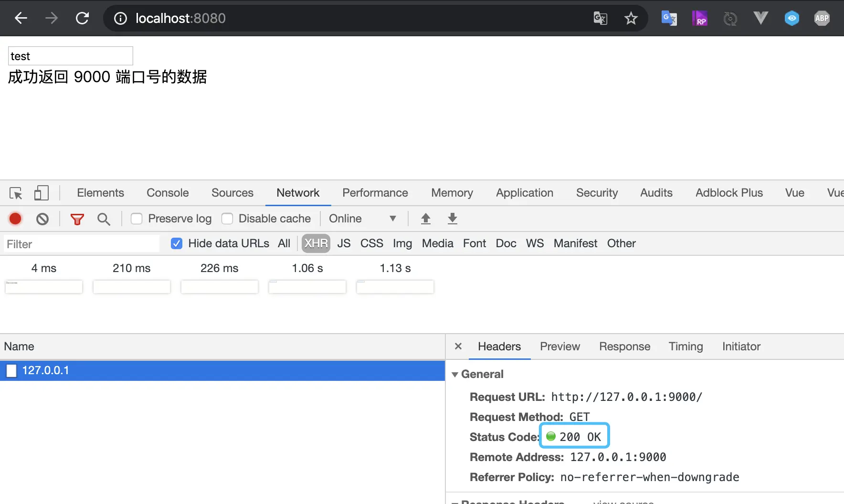The width and height of the screenshot is (844, 504).
Task: Open the purple RP extension icon
Action: (x=699, y=18)
